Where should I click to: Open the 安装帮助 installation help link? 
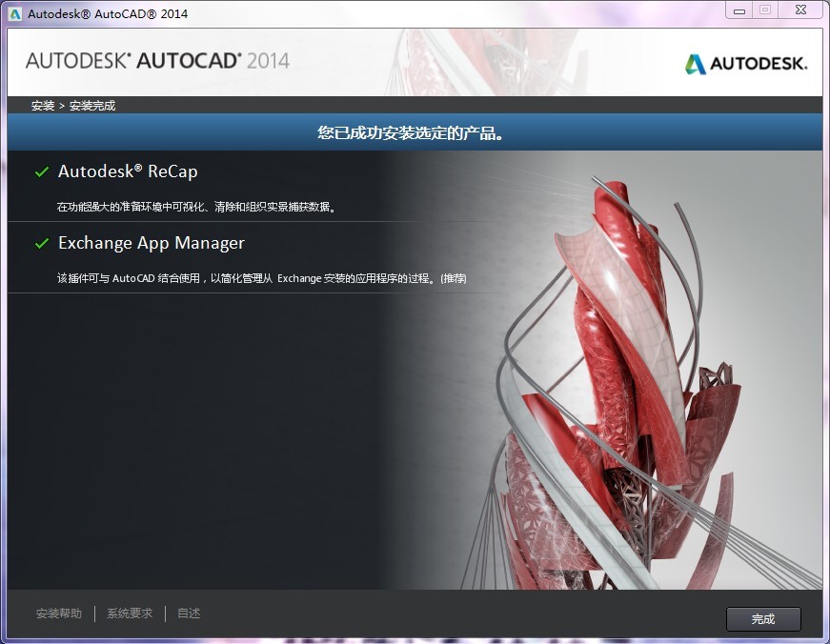click(59, 614)
